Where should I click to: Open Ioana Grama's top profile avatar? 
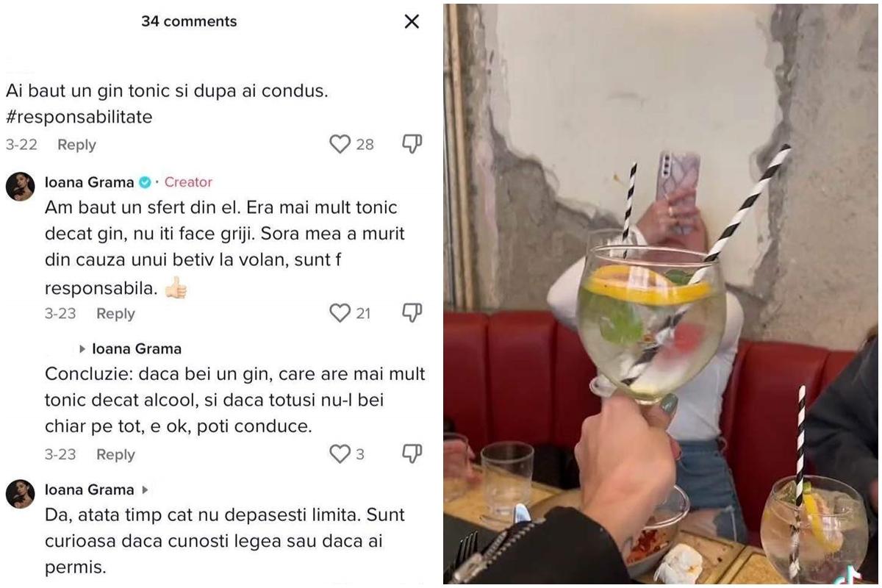(x=20, y=186)
